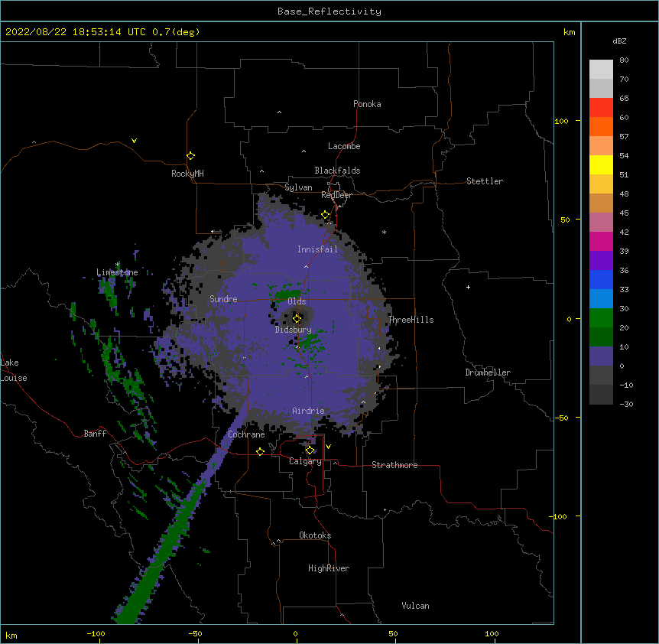
Task: Click the Limestone label
Action: 117,272
